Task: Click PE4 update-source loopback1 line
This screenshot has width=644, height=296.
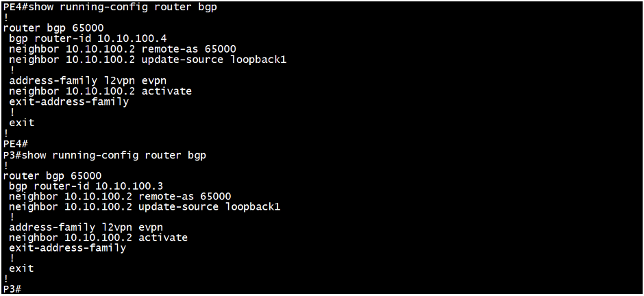Action: (147, 60)
